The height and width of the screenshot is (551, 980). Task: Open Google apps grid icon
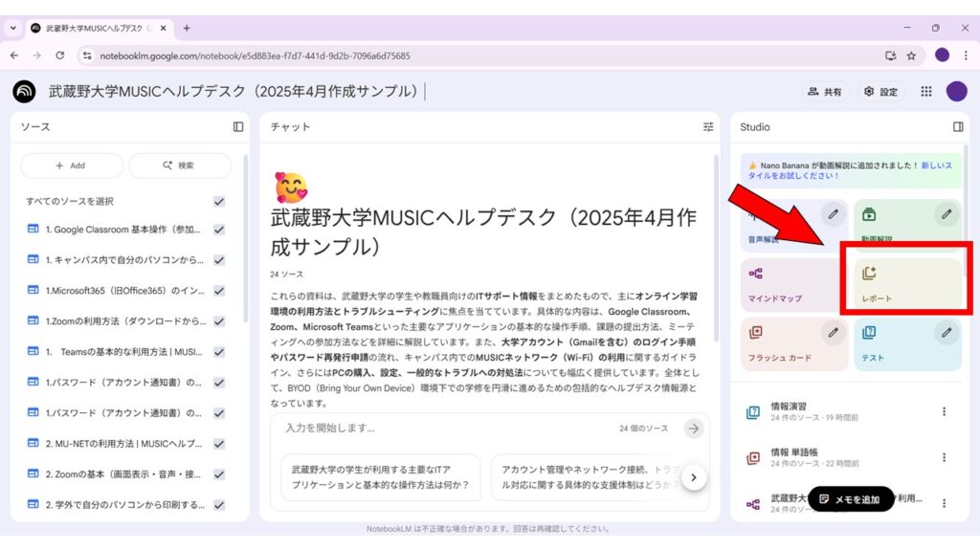click(x=925, y=91)
